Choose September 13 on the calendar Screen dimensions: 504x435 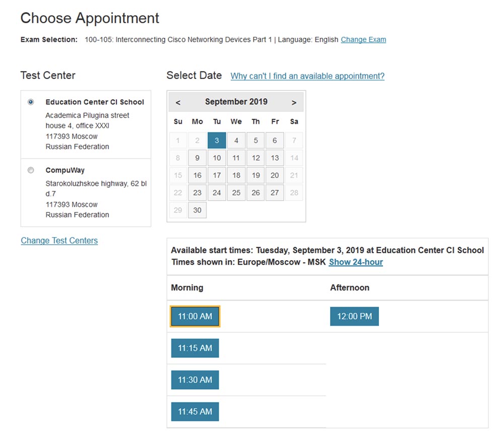[x=275, y=158]
